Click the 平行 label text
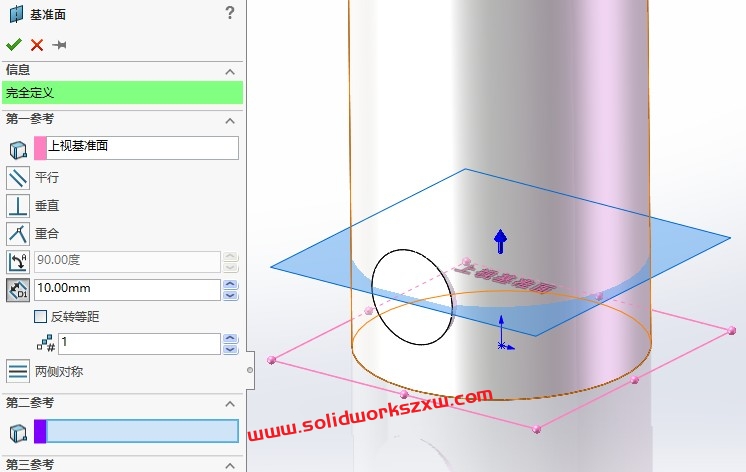Image resolution: width=746 pixels, height=472 pixels. pos(47,177)
